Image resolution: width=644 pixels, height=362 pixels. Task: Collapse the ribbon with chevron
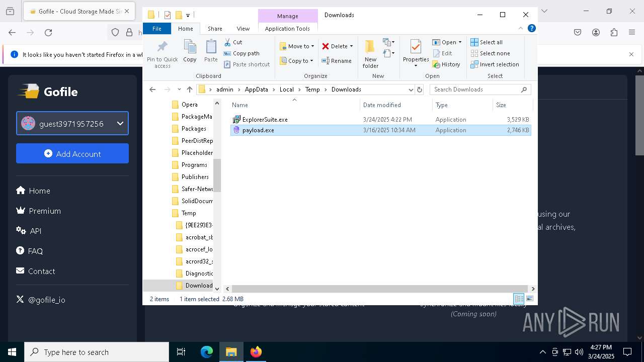click(521, 29)
